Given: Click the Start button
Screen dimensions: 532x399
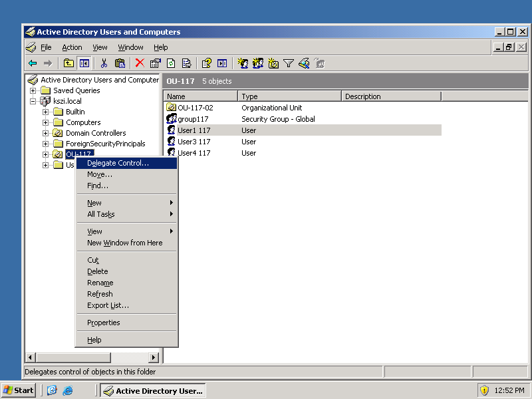Looking at the screenshot, I should point(19,390).
